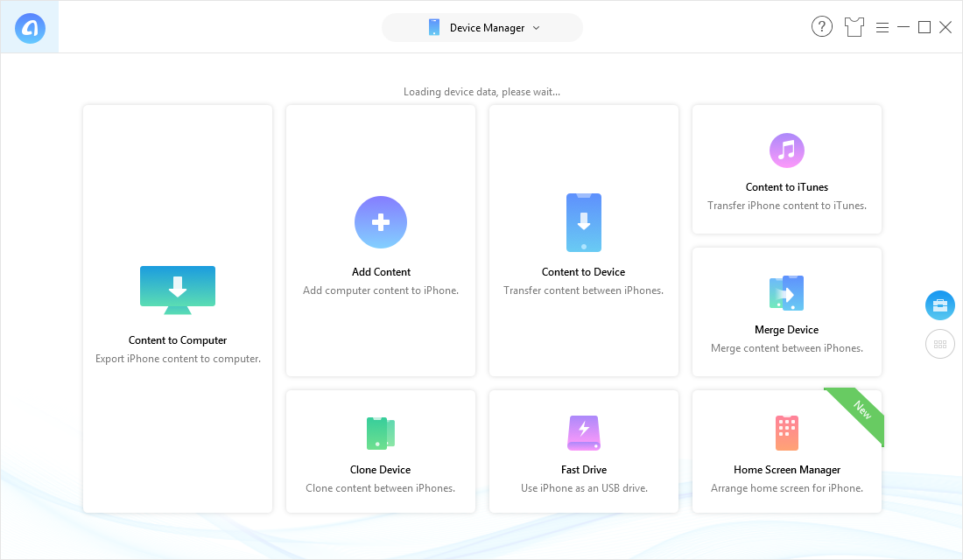The width and height of the screenshot is (963, 560).
Task: Maximize the AnyTrans window
Action: pyautogui.click(x=924, y=27)
